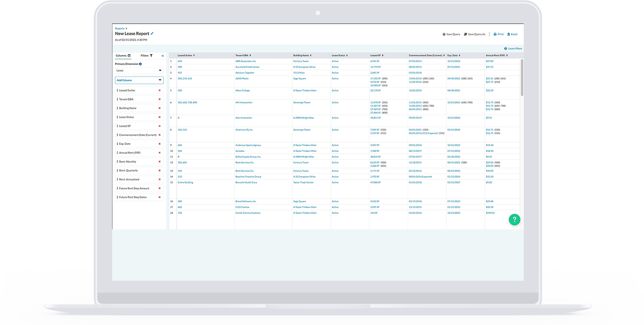Click the Primary Dimension info icon

coord(140,64)
